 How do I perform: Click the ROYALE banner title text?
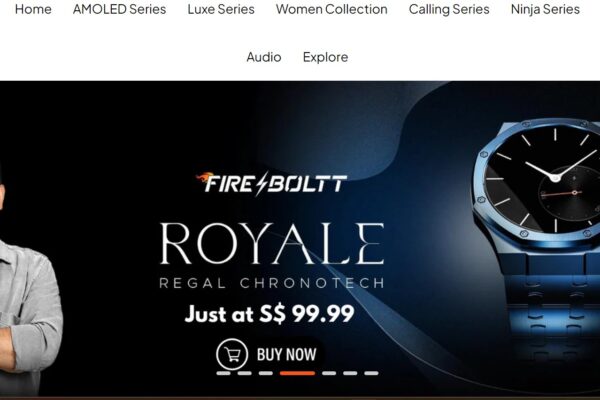272,243
